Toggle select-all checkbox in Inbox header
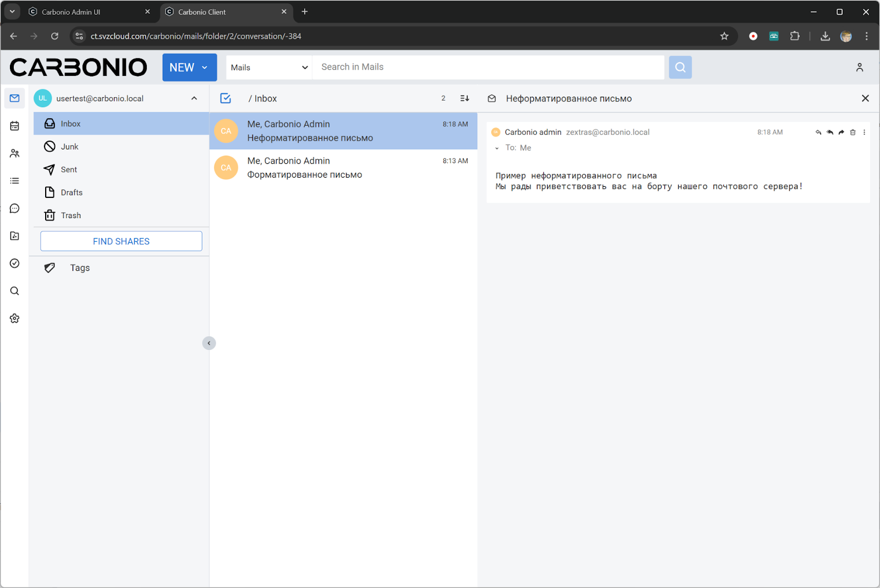This screenshot has height=588, width=880. [226, 98]
